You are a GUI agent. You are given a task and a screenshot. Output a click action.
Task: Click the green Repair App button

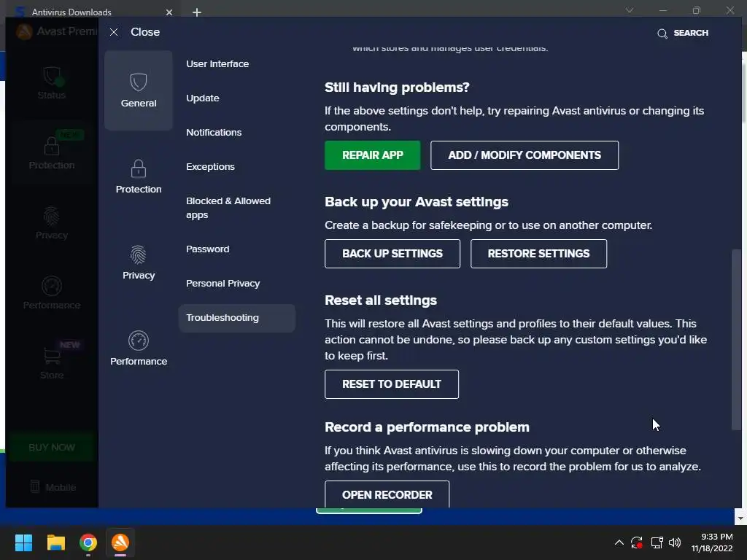pos(373,155)
